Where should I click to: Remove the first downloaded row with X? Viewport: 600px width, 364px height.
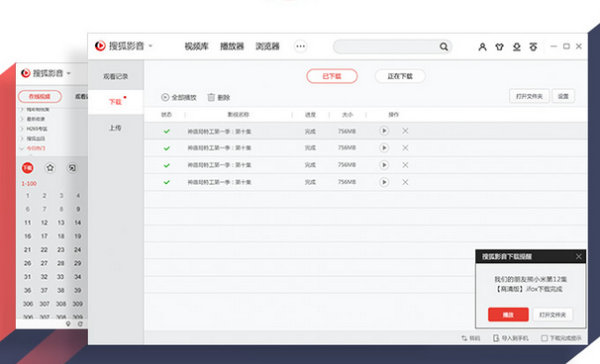(405, 131)
